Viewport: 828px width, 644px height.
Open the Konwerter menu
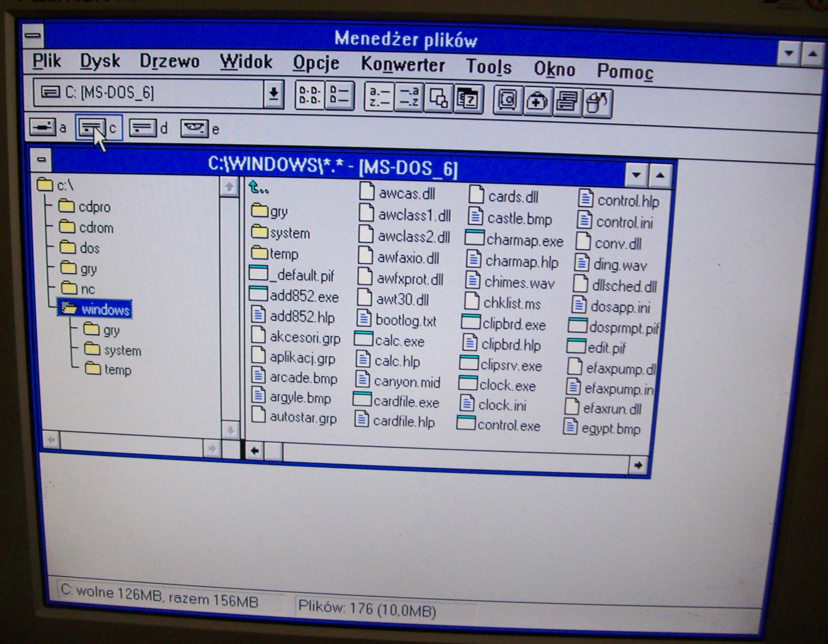403,65
